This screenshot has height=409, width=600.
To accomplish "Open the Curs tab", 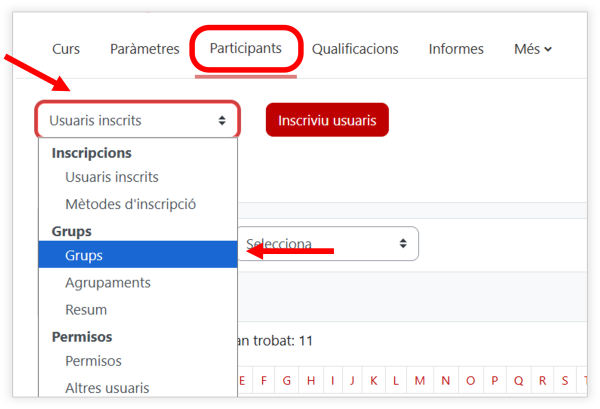I will click(x=66, y=49).
